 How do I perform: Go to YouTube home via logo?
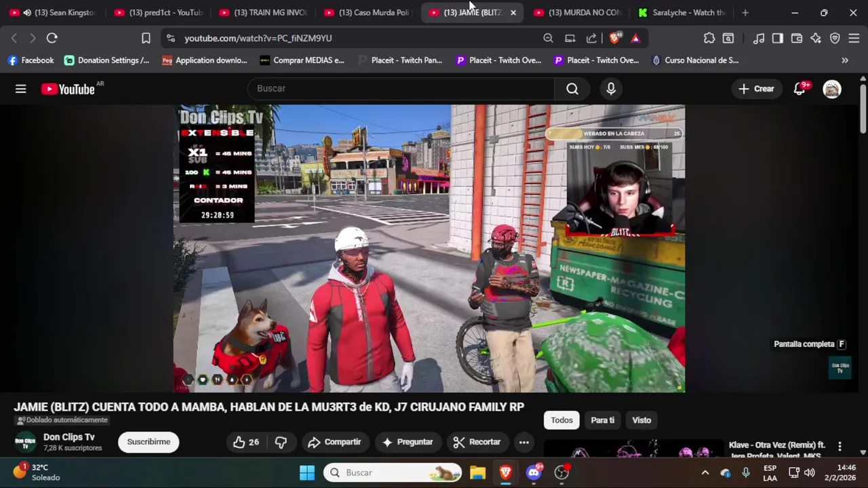pos(68,89)
